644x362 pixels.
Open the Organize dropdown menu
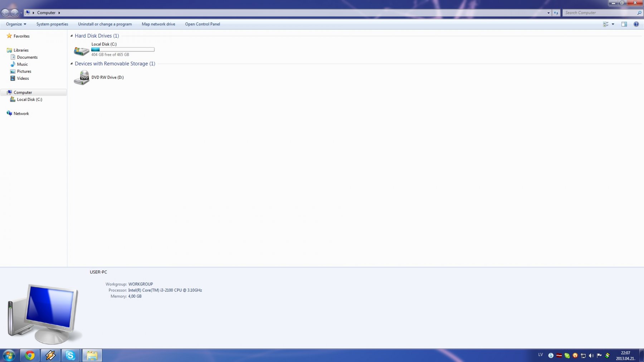16,24
